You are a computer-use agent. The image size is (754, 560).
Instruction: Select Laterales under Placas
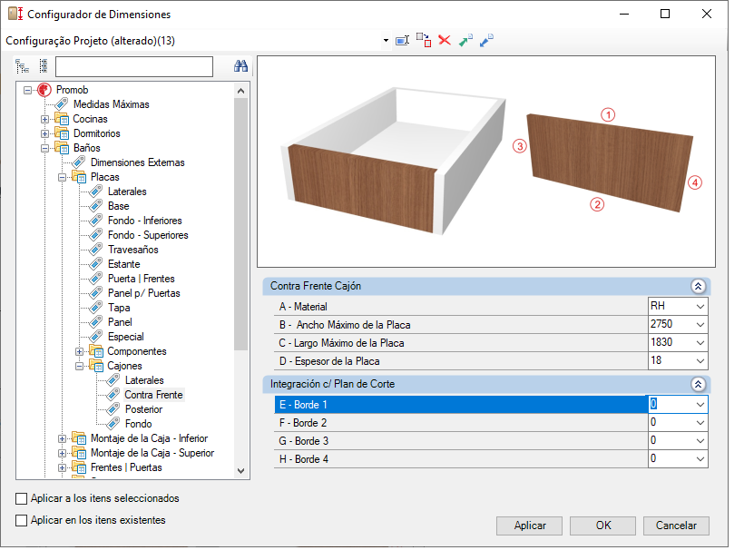(127, 192)
